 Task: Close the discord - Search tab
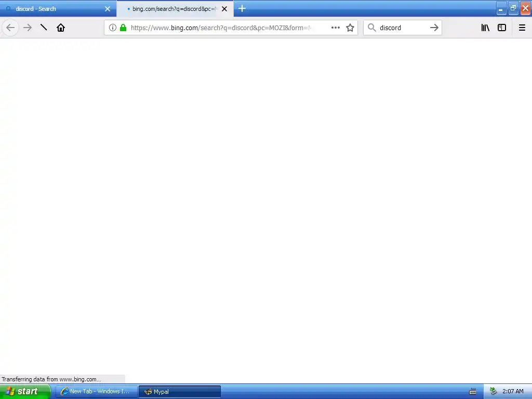[x=108, y=9]
